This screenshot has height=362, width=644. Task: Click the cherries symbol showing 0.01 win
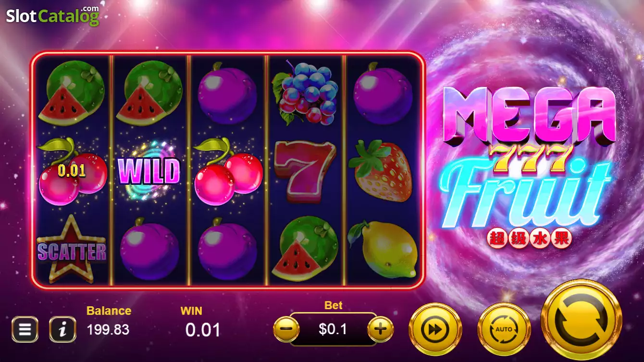click(x=72, y=171)
